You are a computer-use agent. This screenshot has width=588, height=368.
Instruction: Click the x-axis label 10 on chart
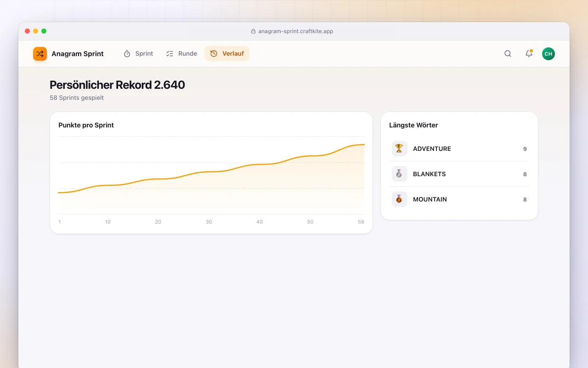[107, 222]
